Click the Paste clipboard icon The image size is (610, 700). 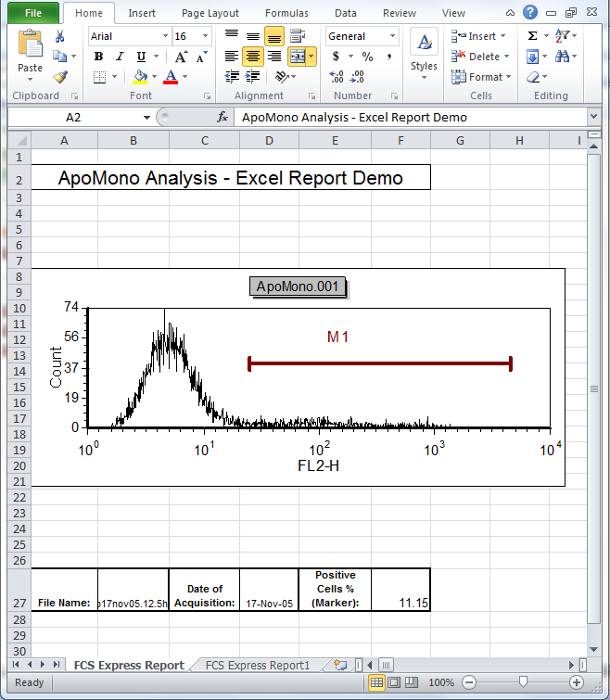(30, 45)
